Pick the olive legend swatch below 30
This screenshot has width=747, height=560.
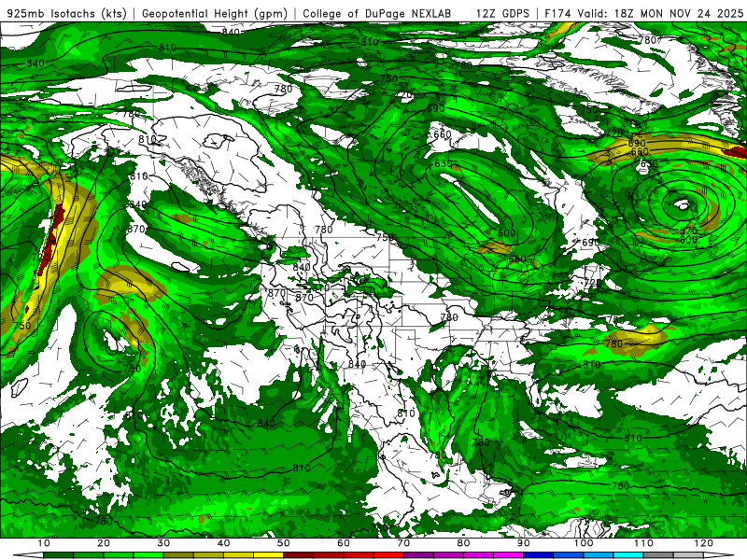(x=178, y=555)
